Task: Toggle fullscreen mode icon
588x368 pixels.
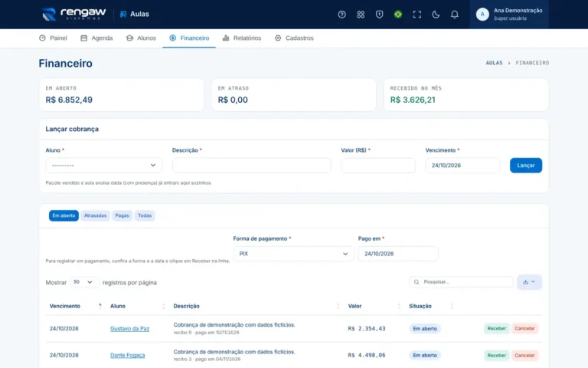Action: point(417,15)
